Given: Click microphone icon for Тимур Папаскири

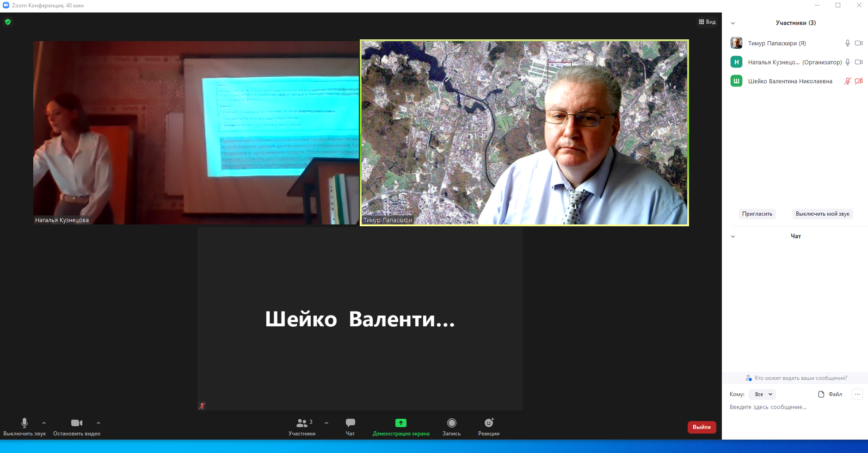Looking at the screenshot, I should pos(848,43).
